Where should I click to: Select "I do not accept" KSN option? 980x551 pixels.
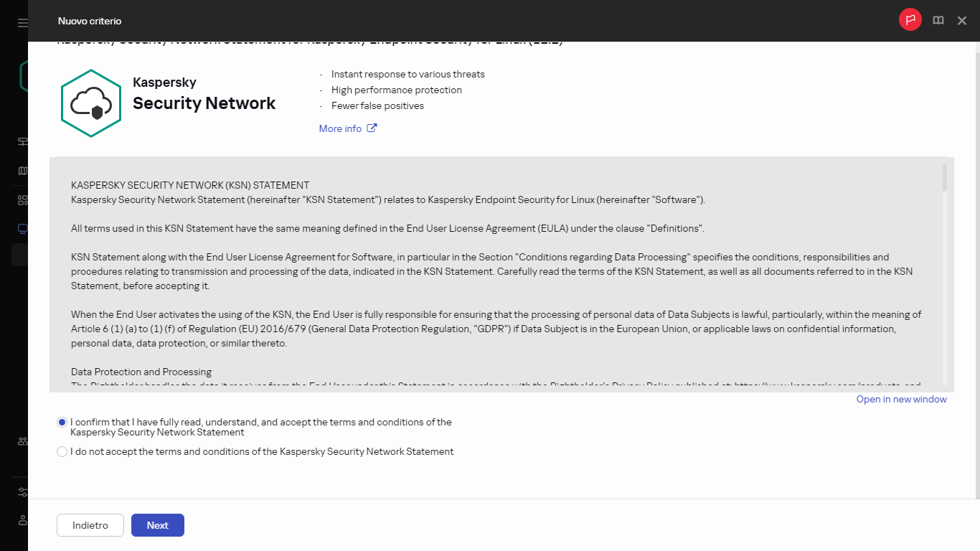[62, 452]
